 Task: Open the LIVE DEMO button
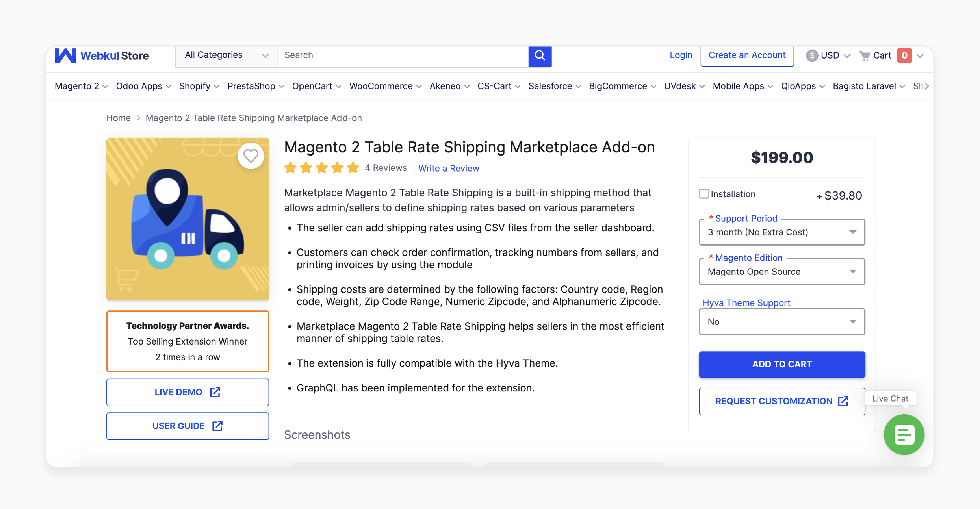[188, 392]
